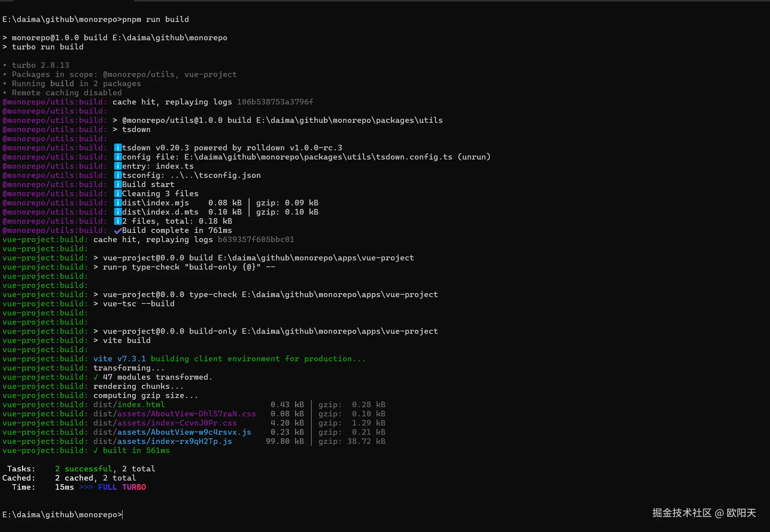Click dist/index.html output entry
This screenshot has width=770, height=532.
pyautogui.click(x=129, y=405)
